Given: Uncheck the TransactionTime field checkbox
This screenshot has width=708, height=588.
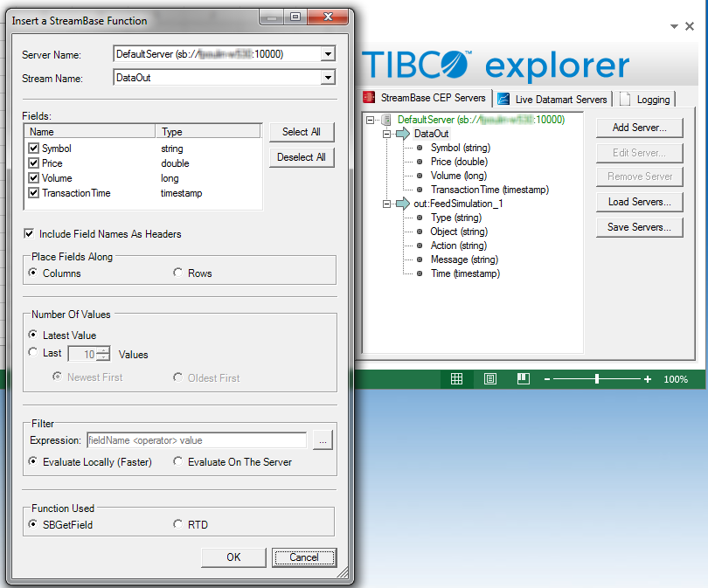Looking at the screenshot, I should tap(33, 193).
